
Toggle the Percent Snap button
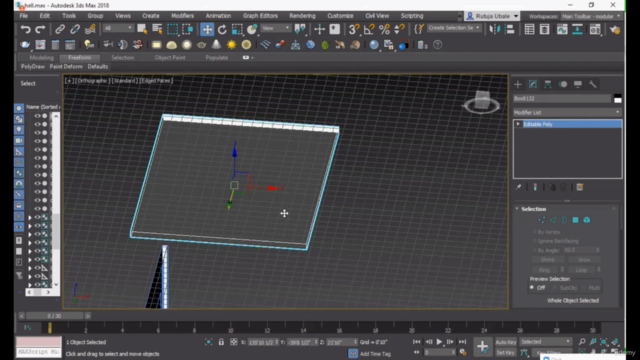[384, 29]
